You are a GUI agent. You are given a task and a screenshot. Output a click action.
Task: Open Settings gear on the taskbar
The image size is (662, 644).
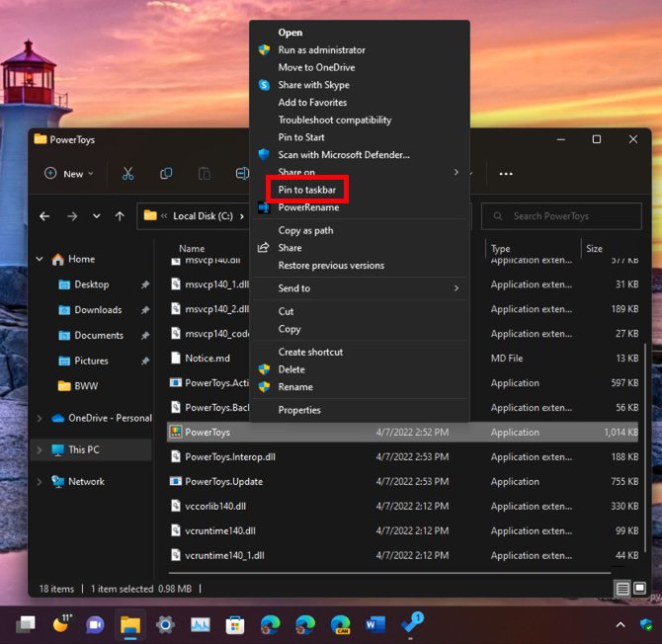165,624
